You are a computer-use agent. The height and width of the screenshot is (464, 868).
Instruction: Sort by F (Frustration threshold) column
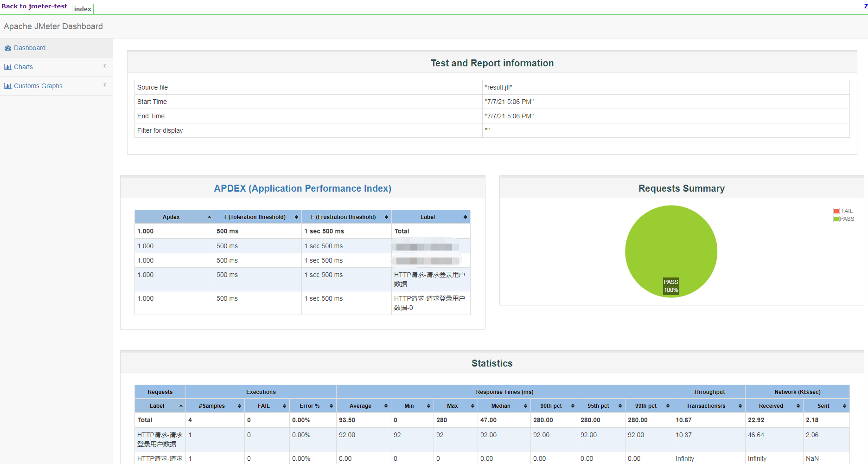346,217
